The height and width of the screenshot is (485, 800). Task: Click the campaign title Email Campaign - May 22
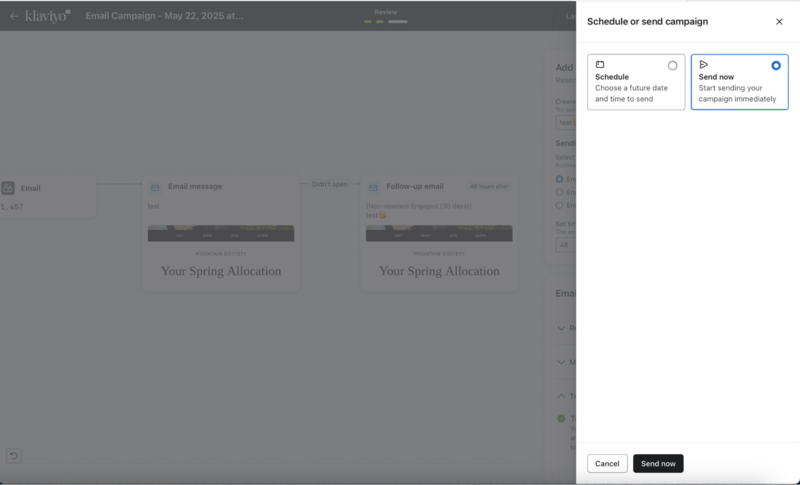tap(163, 16)
